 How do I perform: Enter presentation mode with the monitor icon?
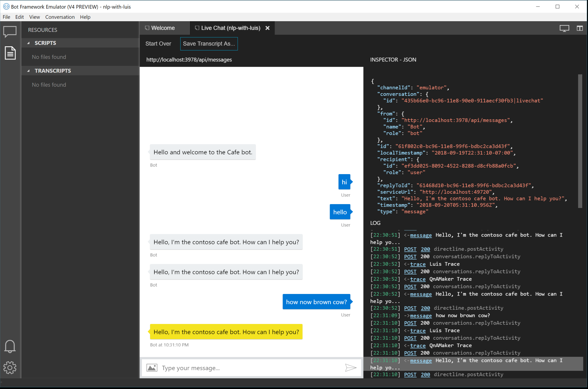click(x=564, y=28)
